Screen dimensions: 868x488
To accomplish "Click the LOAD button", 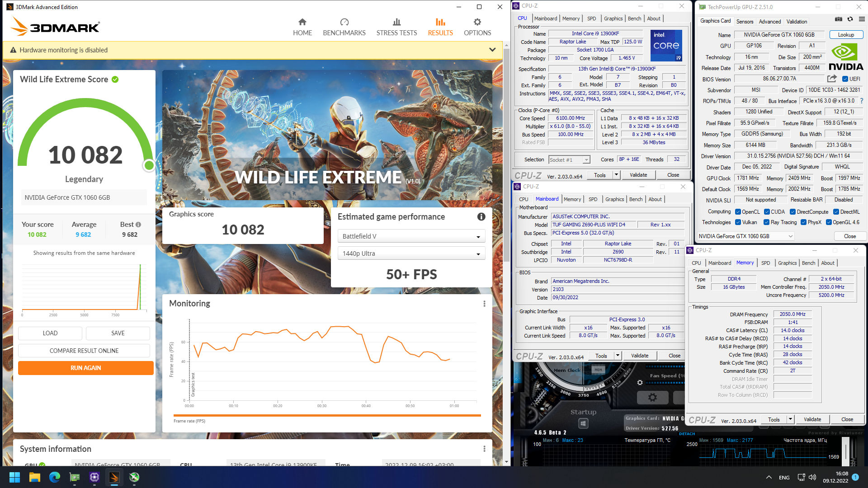I will (x=50, y=333).
